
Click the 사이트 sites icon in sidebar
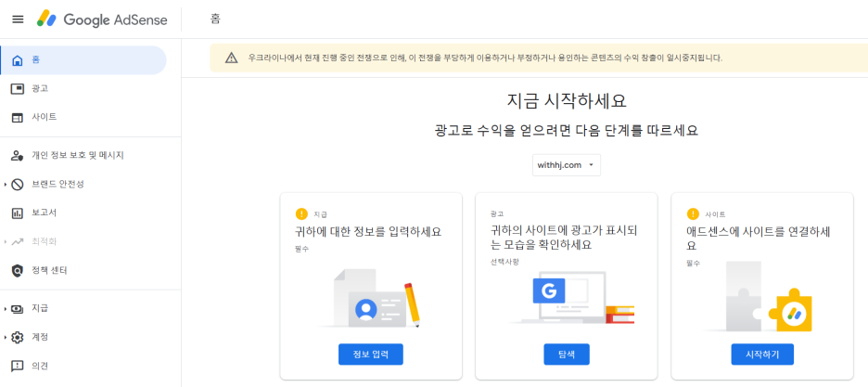tap(18, 117)
